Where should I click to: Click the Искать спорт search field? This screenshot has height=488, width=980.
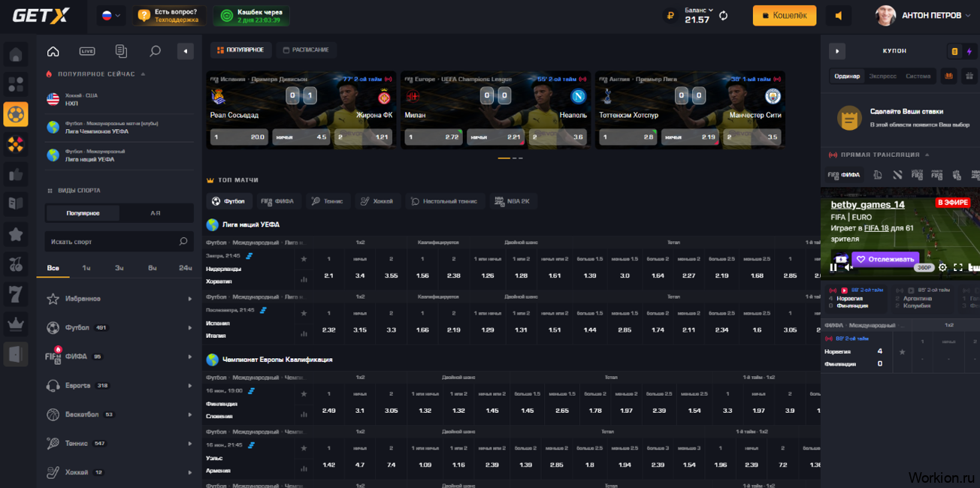pyautogui.click(x=118, y=242)
